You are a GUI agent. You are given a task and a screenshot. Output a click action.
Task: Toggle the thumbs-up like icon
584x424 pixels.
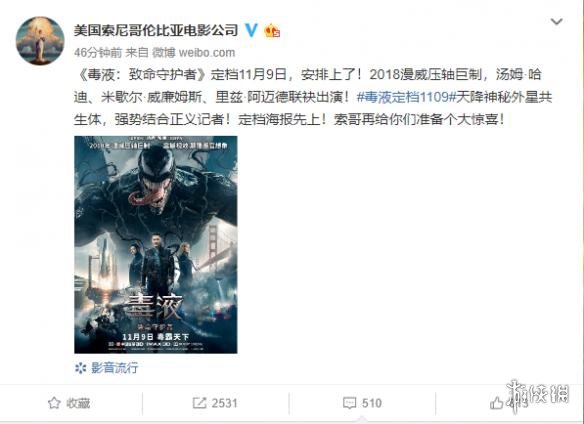(496, 403)
